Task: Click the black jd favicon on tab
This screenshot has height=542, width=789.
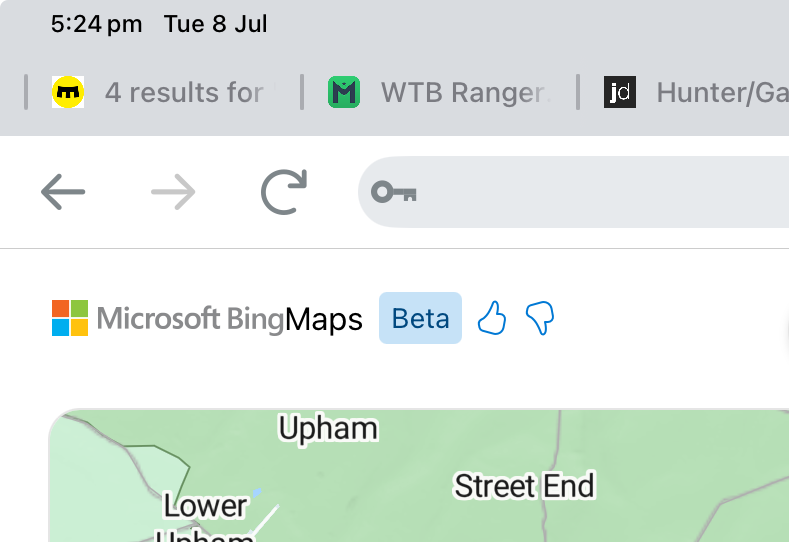Action: click(x=620, y=93)
